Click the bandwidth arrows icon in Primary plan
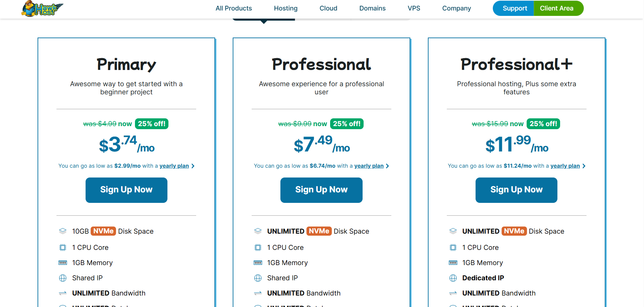This screenshot has width=644, height=307. [x=63, y=293]
